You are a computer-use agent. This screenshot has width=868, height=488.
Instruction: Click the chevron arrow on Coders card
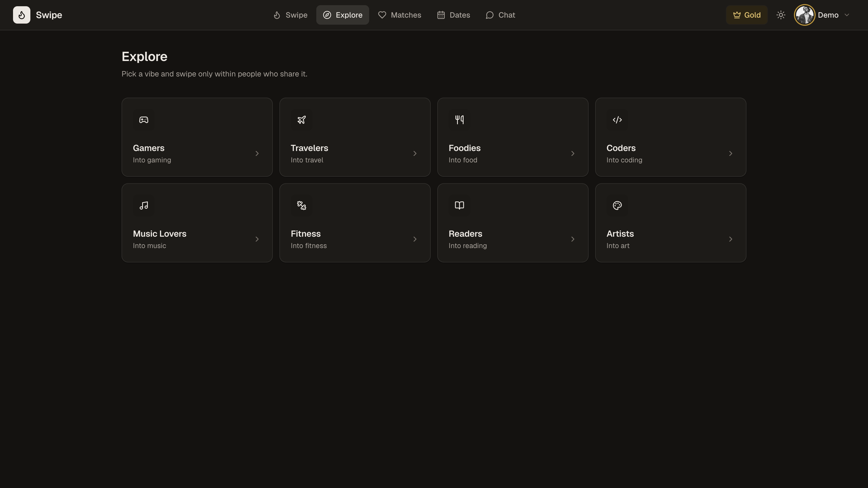pos(730,153)
